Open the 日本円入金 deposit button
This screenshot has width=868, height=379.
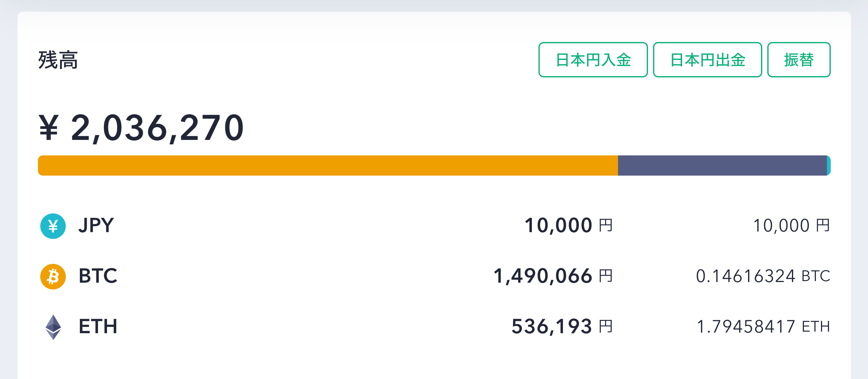[593, 60]
